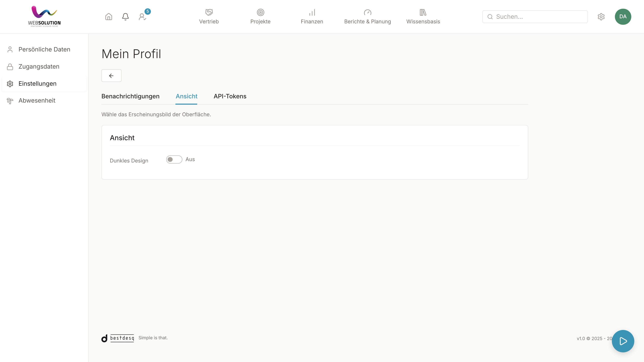This screenshot has width=644, height=362.
Task: Click the 'Dunkles Design' label
Action: [x=129, y=161]
